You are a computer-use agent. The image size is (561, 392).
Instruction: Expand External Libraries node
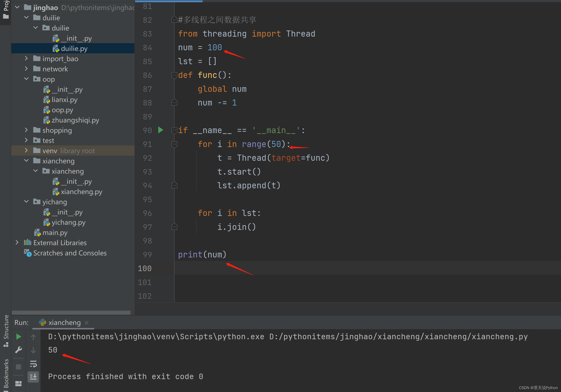point(17,243)
